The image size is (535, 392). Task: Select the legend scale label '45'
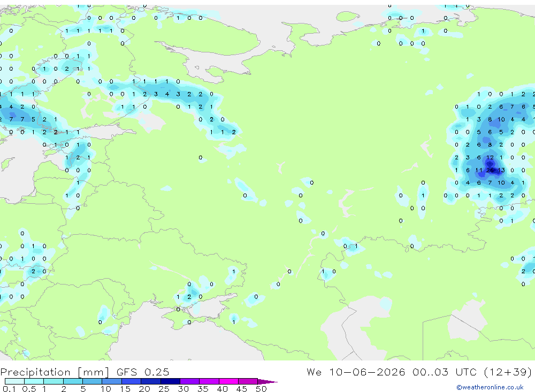pos(242,389)
